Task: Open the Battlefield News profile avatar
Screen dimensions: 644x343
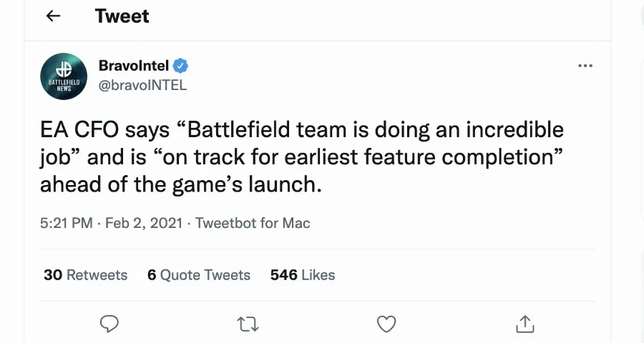Action: point(64,76)
